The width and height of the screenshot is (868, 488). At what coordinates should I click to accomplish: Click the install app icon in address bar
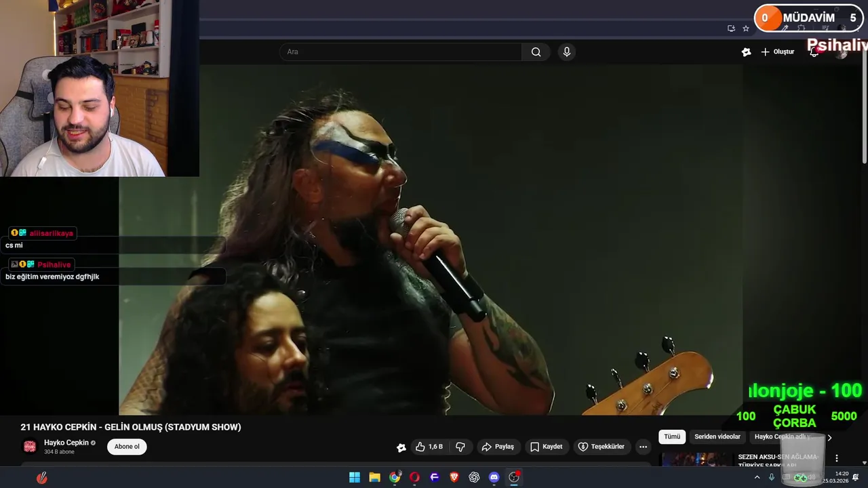(731, 28)
